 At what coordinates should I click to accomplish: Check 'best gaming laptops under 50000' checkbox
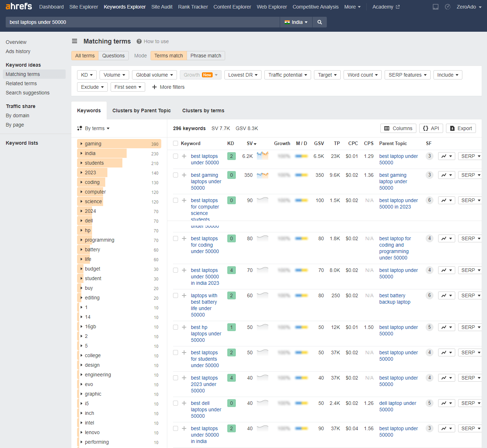[x=176, y=175]
